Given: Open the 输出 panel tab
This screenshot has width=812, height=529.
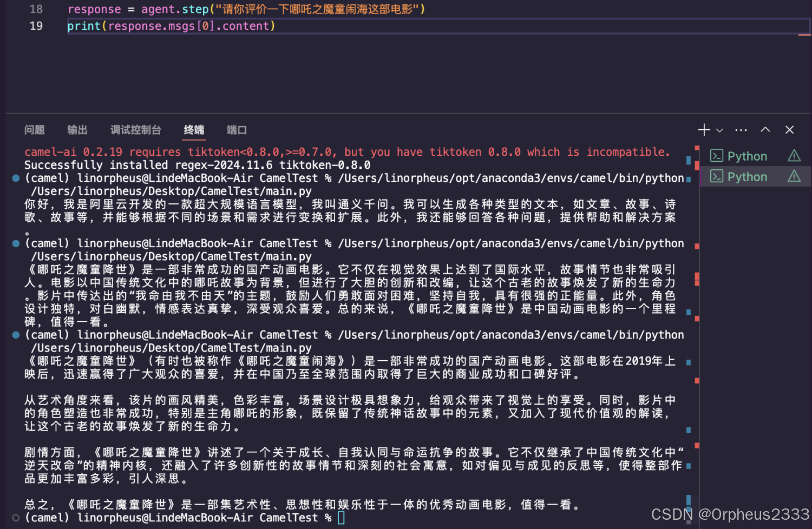Looking at the screenshot, I should click(77, 130).
